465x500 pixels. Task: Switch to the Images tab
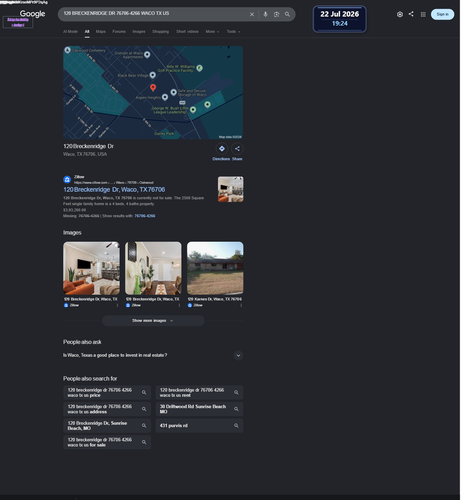pos(139,32)
